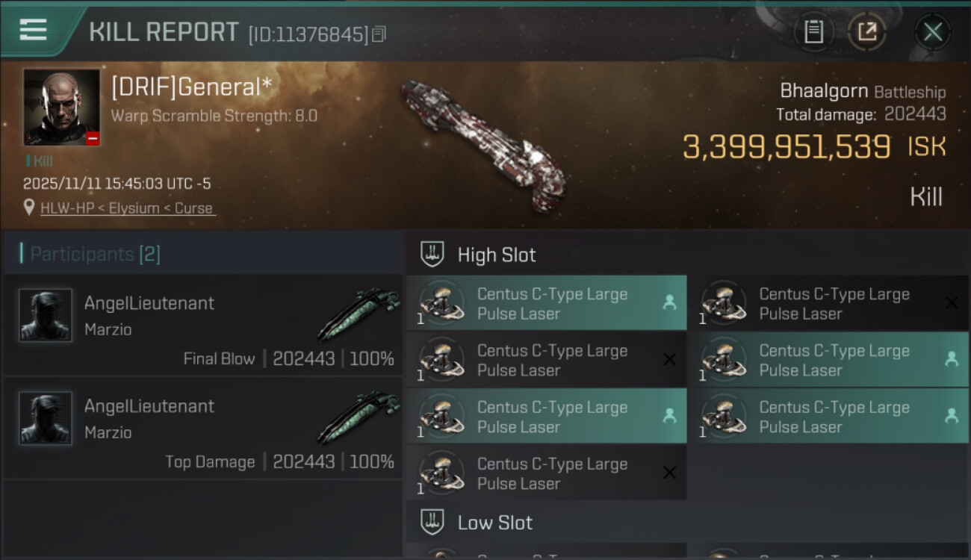Open the hamburger menu icon
Image resolution: width=971 pixels, height=560 pixels.
click(x=34, y=30)
